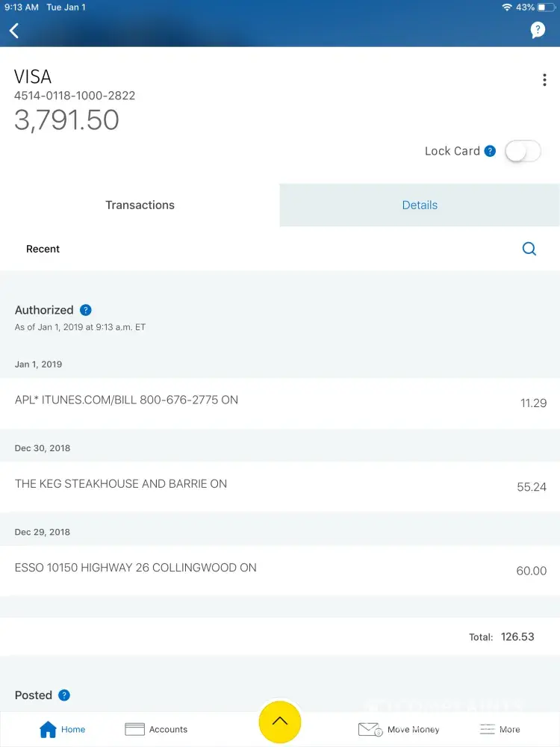Search recent transactions with magnifier icon
560x747 pixels.
[529, 249]
